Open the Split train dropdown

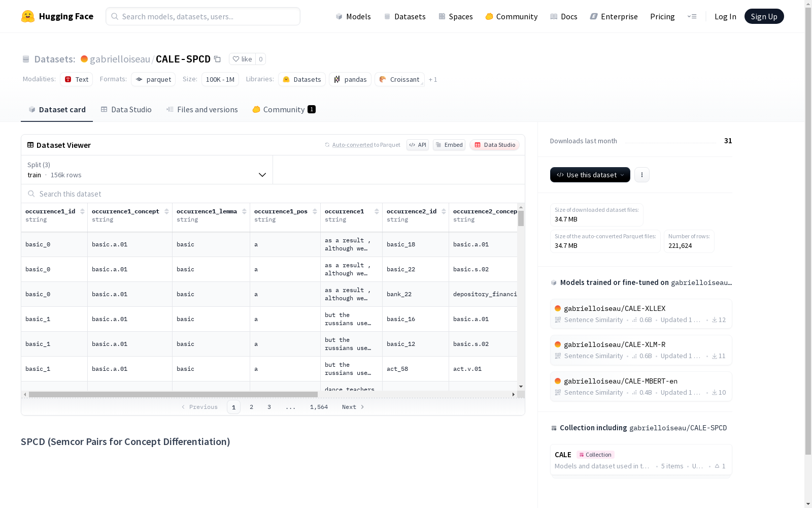[x=147, y=170]
